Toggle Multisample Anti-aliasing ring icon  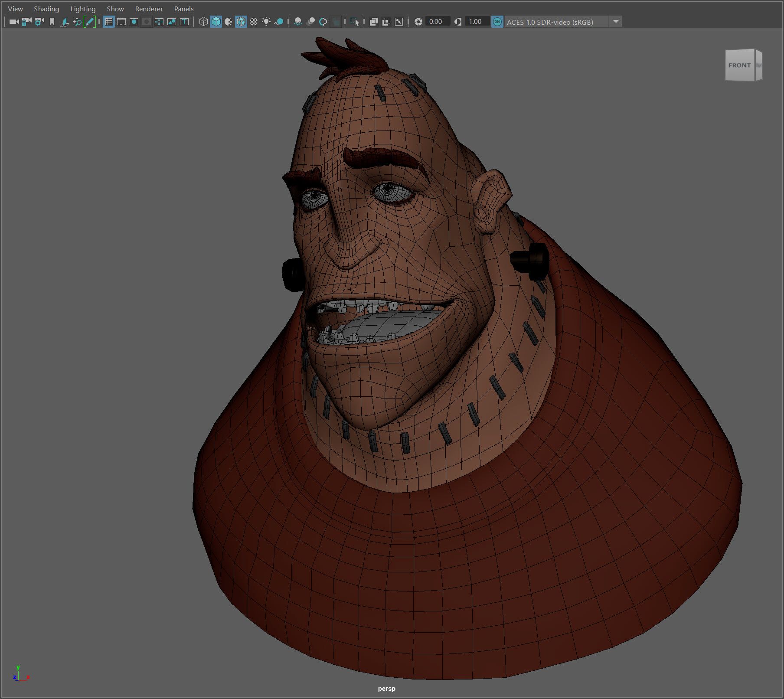[x=323, y=22]
